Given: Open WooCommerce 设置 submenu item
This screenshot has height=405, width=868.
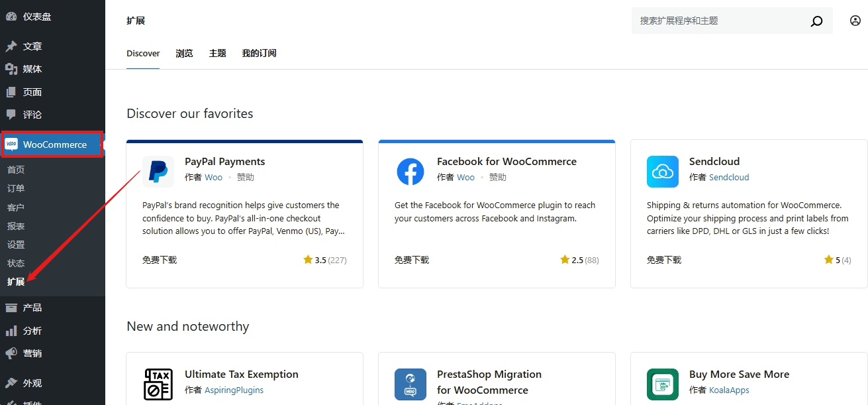Looking at the screenshot, I should pos(16,245).
